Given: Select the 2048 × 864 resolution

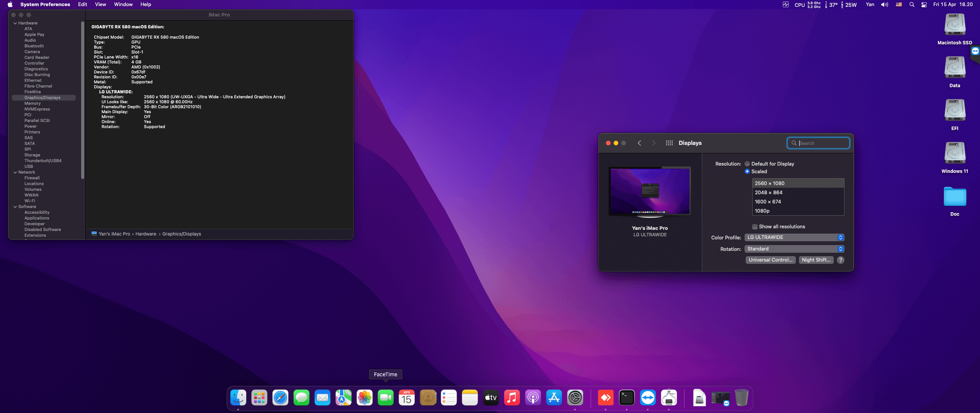Looking at the screenshot, I should pyautogui.click(x=798, y=193).
